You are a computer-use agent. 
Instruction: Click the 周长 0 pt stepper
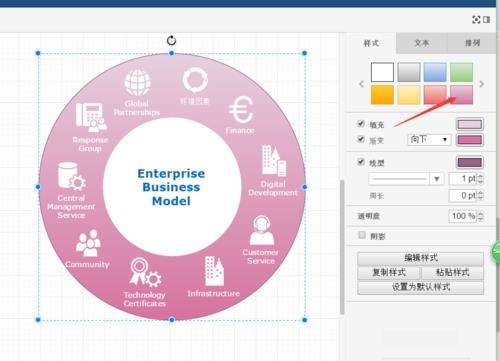point(480,196)
